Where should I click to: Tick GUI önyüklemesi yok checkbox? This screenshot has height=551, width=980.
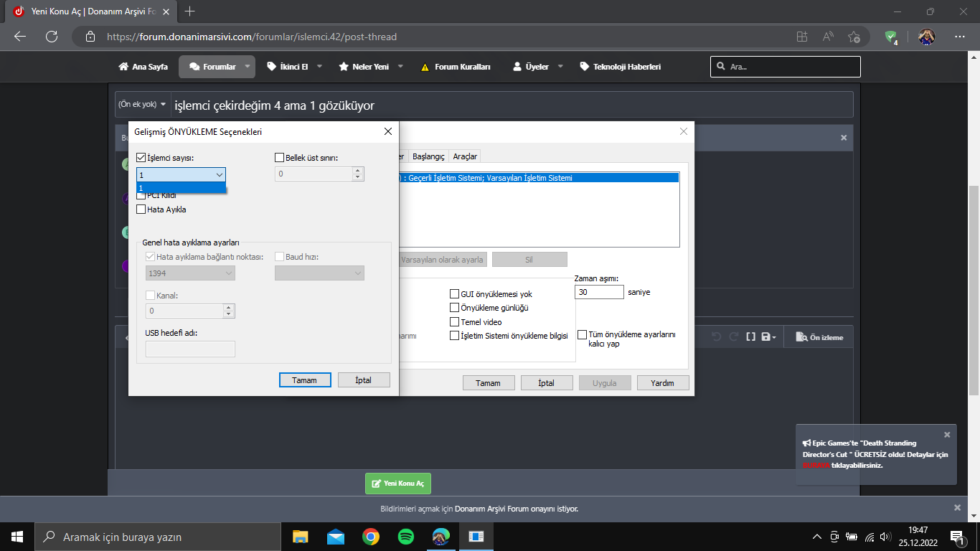tap(454, 293)
